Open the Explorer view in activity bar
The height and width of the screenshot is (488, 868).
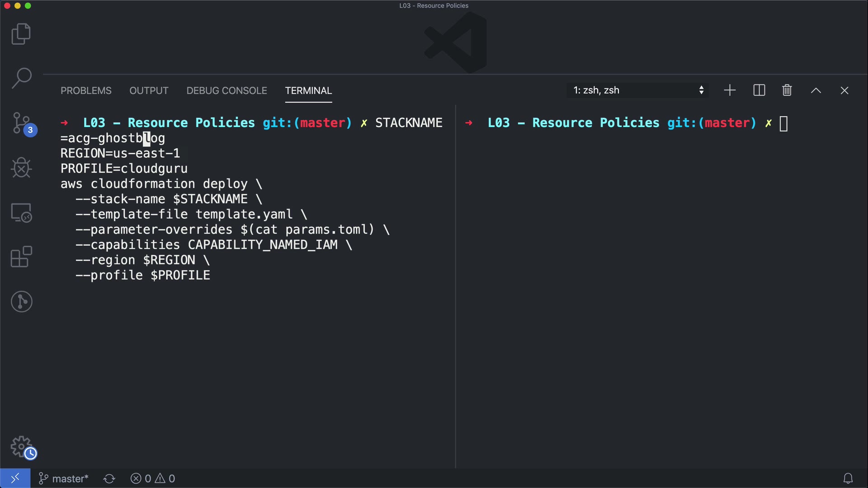coord(21,34)
